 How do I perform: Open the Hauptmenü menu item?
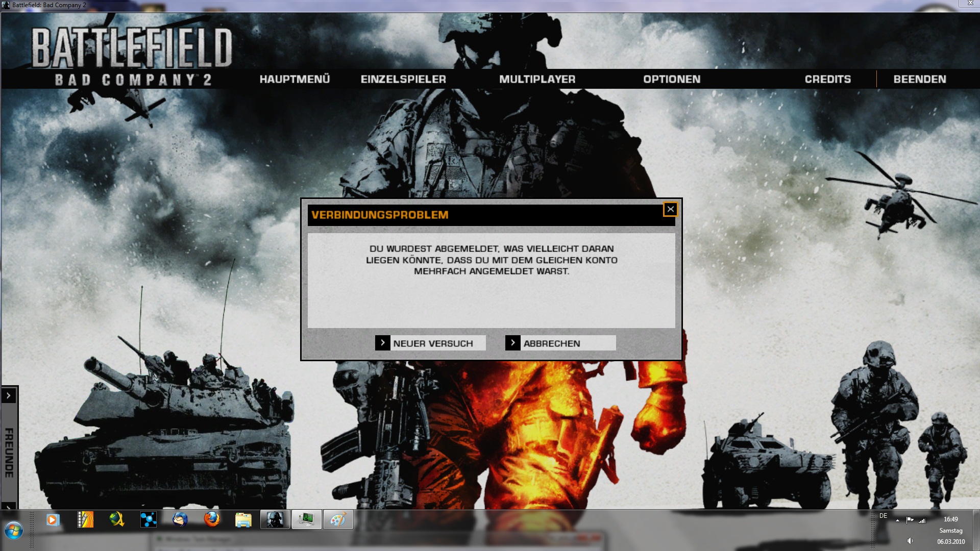pyautogui.click(x=295, y=79)
